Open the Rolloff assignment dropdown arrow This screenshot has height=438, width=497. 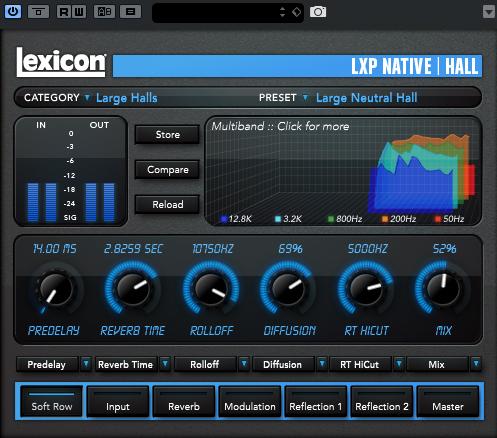point(244,364)
